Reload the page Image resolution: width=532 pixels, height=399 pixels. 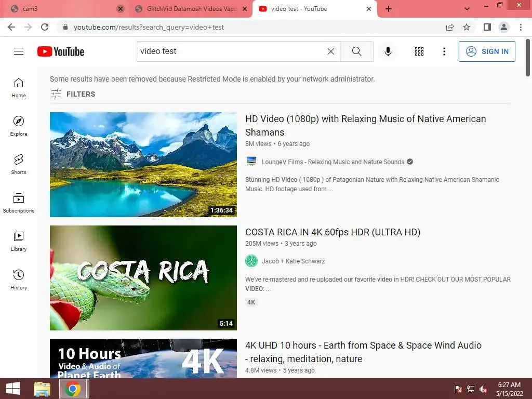tap(45, 27)
